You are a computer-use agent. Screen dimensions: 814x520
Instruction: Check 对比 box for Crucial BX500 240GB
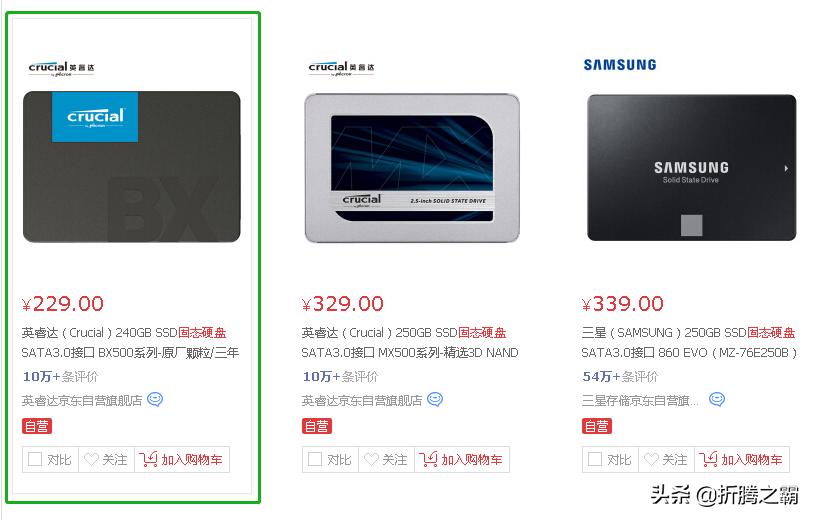[x=35, y=459]
